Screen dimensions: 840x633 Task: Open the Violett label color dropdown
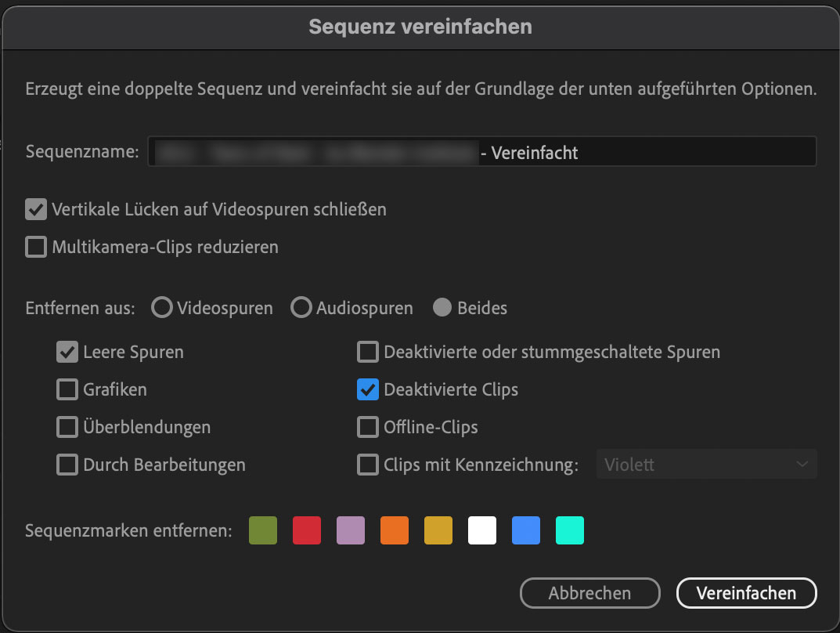(x=705, y=465)
